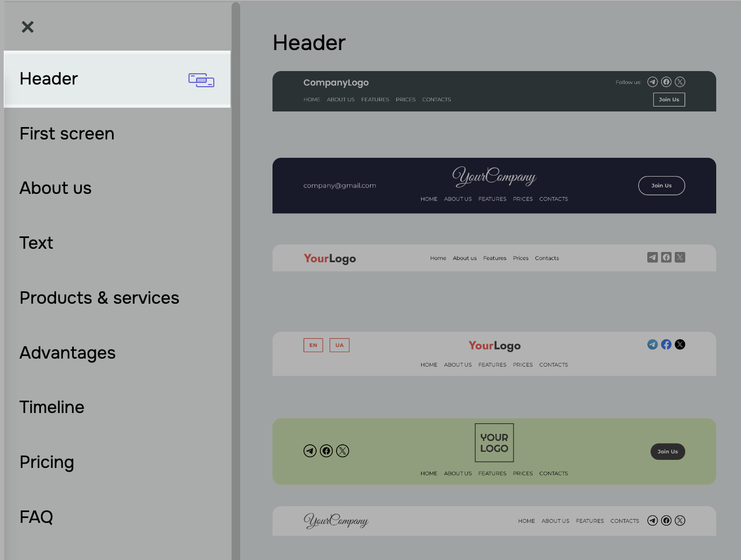This screenshot has width=741, height=560.
Task: Select the EN language toggle
Action: [313, 345]
